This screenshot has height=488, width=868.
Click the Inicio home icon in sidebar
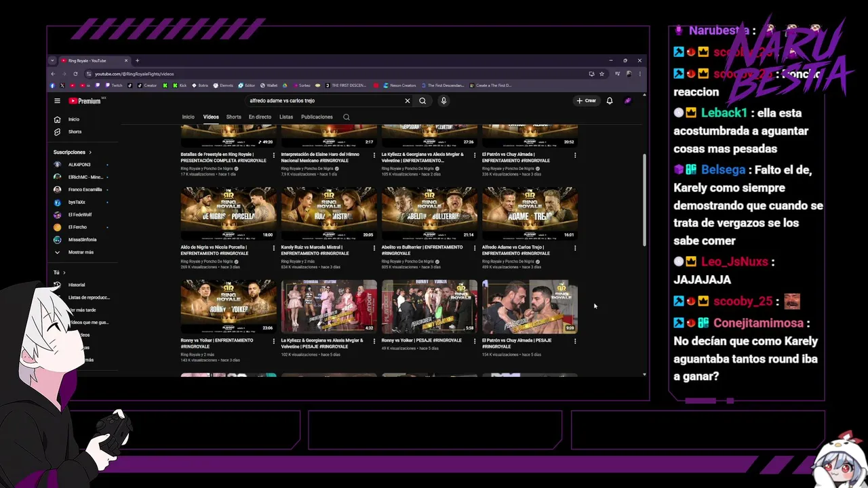click(58, 119)
